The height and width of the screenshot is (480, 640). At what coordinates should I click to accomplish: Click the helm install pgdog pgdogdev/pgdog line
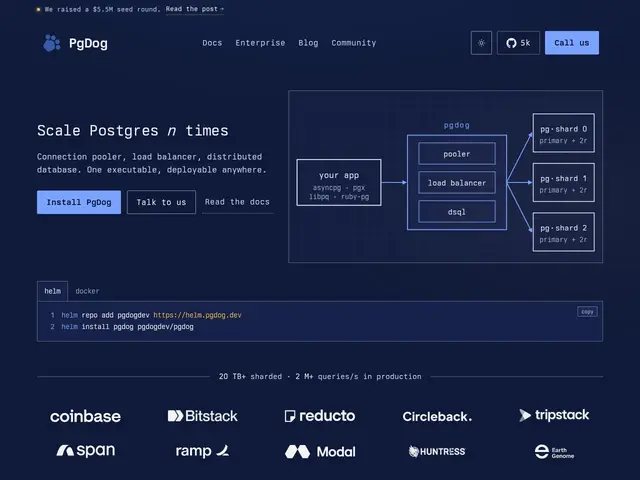127,327
